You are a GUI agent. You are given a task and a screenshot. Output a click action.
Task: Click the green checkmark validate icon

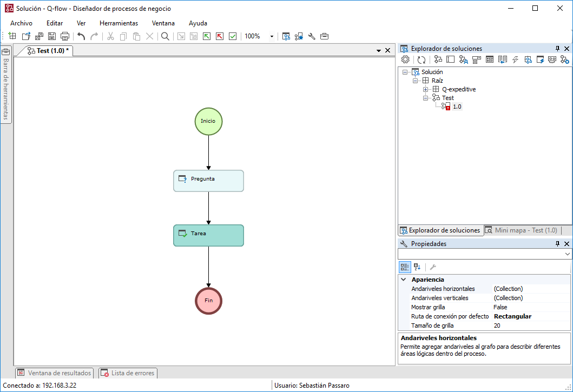233,36
